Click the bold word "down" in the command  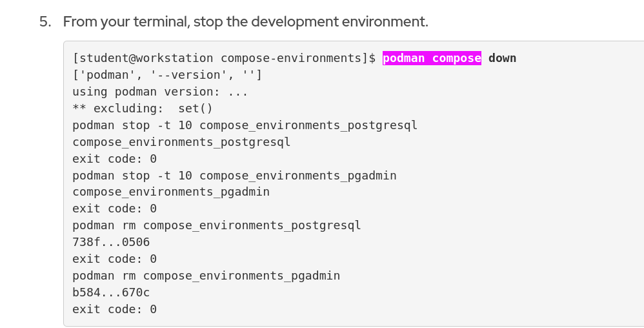(x=502, y=58)
